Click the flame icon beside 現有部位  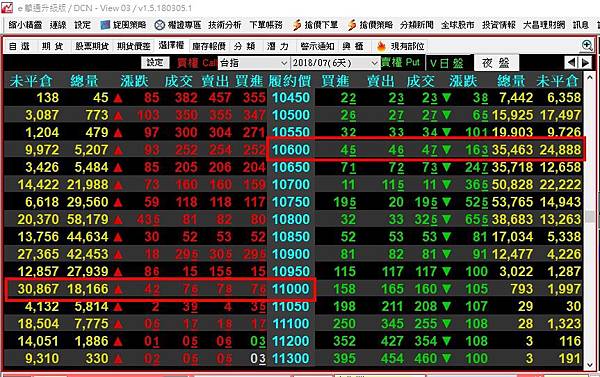tap(381, 46)
